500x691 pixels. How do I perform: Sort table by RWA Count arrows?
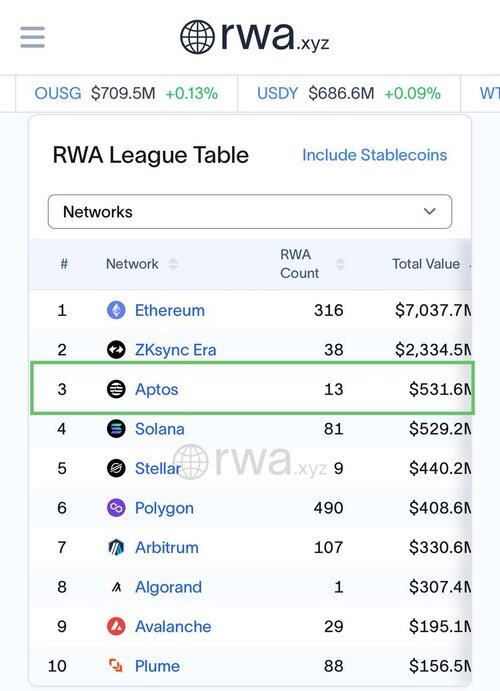(341, 264)
